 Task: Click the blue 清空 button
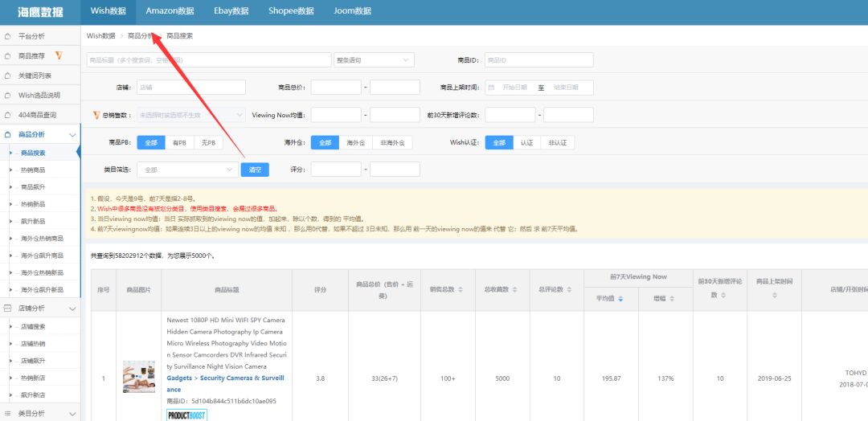point(255,170)
